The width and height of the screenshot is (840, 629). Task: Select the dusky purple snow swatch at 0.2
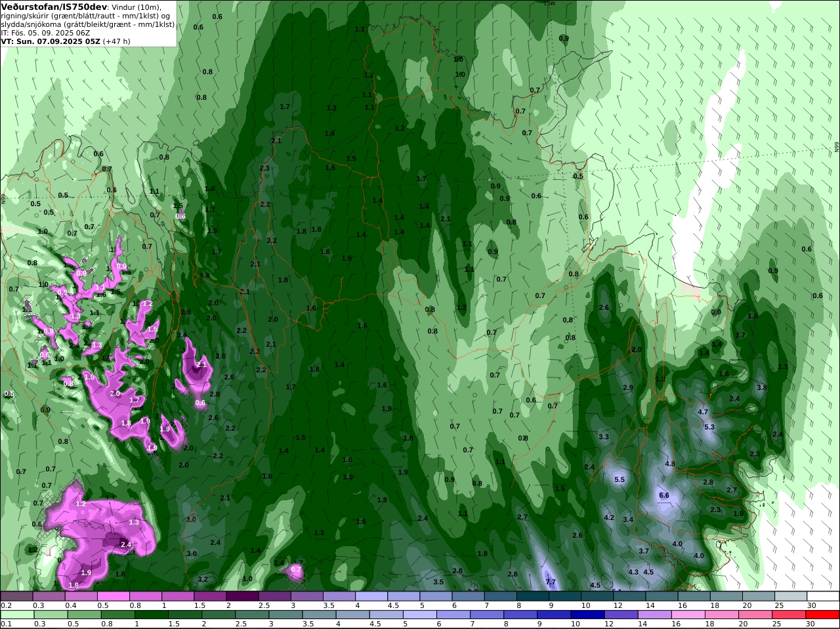click(x=16, y=596)
